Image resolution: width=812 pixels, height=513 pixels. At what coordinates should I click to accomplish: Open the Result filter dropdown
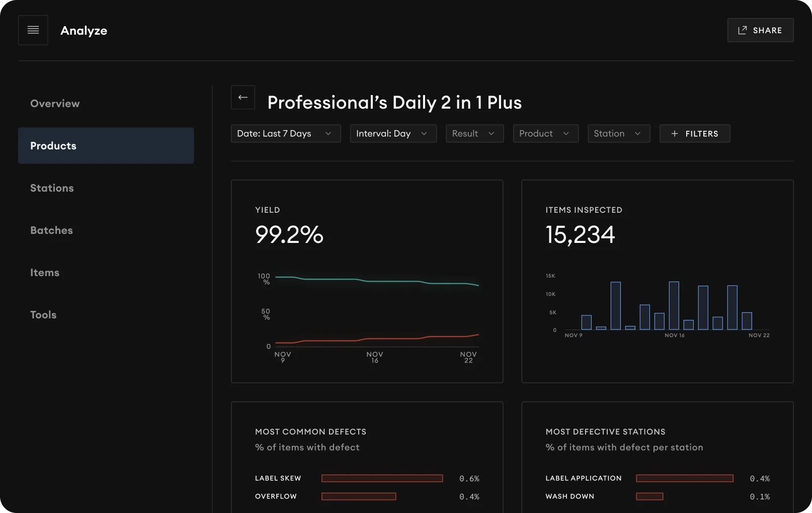pos(474,134)
